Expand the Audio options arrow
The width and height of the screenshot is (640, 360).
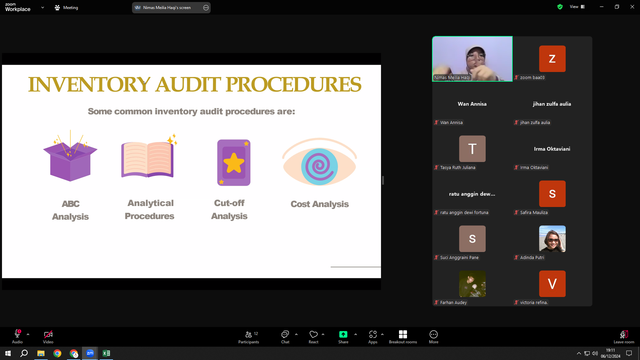(x=28, y=334)
